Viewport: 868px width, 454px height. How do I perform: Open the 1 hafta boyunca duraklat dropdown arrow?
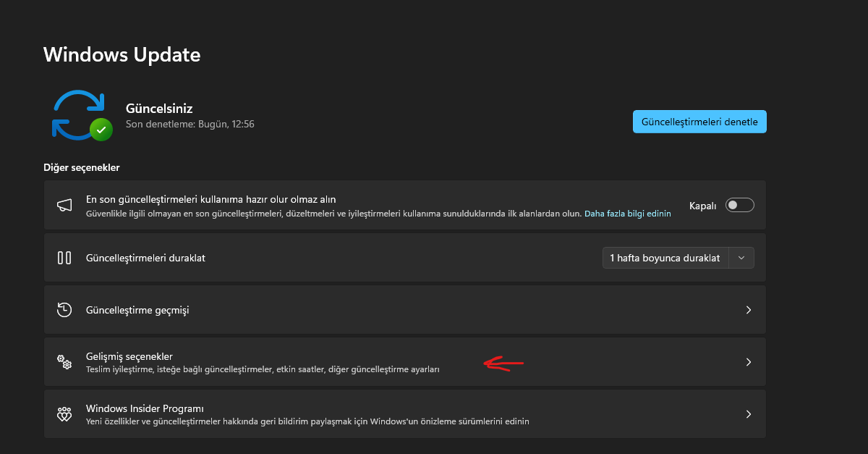[741, 258]
